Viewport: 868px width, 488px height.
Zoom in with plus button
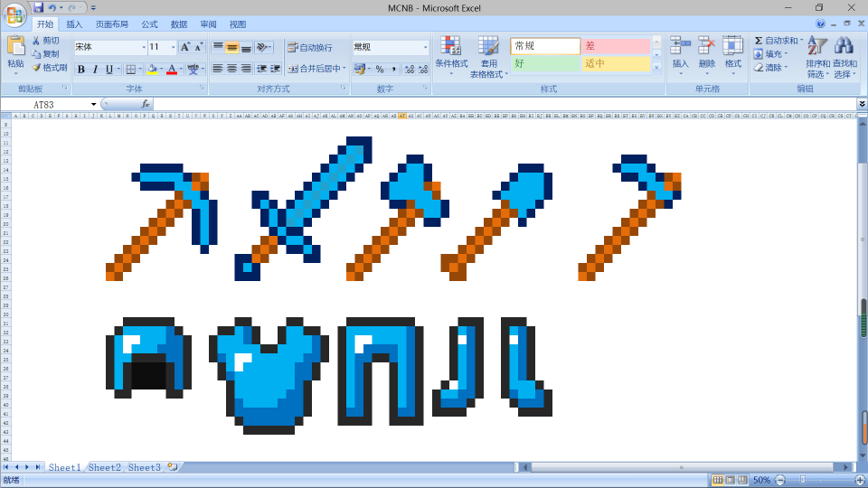tap(860, 480)
